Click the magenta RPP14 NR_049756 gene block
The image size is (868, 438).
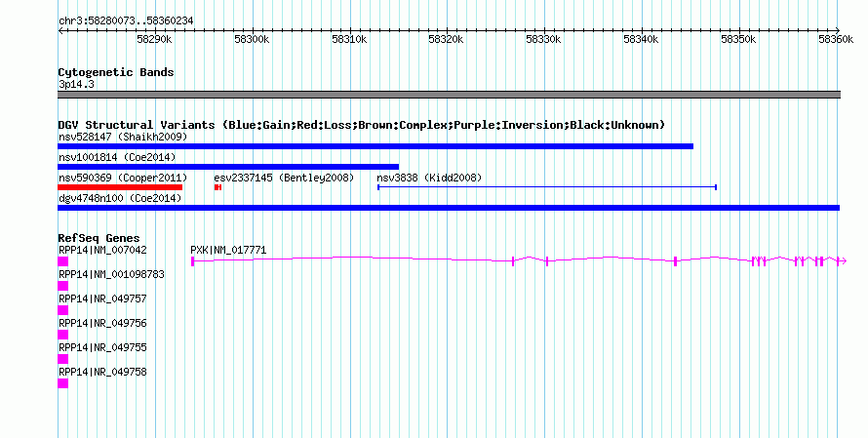(63, 335)
